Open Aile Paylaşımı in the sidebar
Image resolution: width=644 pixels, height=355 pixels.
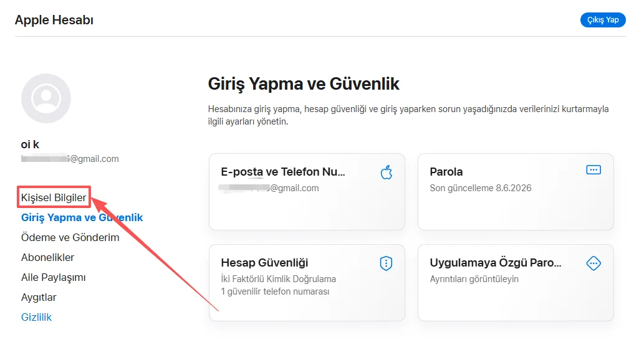click(54, 277)
